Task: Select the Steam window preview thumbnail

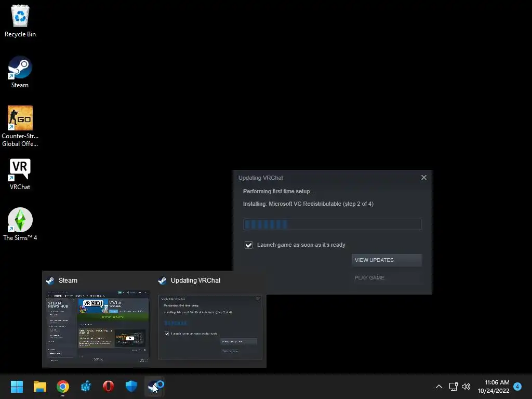Action: pos(98,326)
